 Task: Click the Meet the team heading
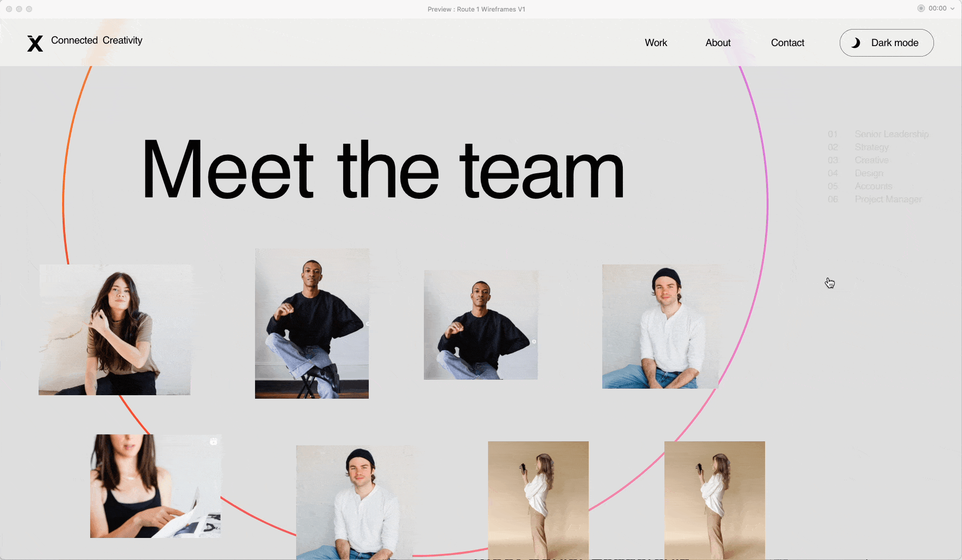(x=383, y=170)
